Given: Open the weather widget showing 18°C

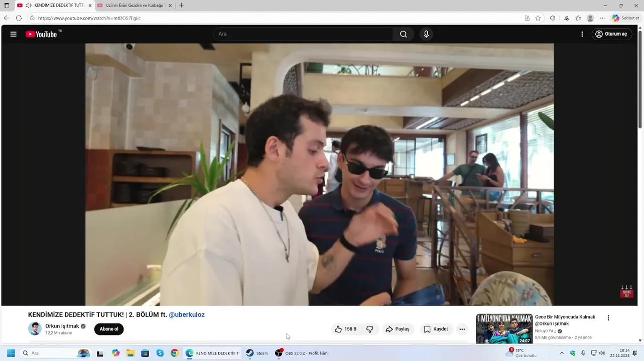Looking at the screenshot, I should pyautogui.click(x=521, y=353).
